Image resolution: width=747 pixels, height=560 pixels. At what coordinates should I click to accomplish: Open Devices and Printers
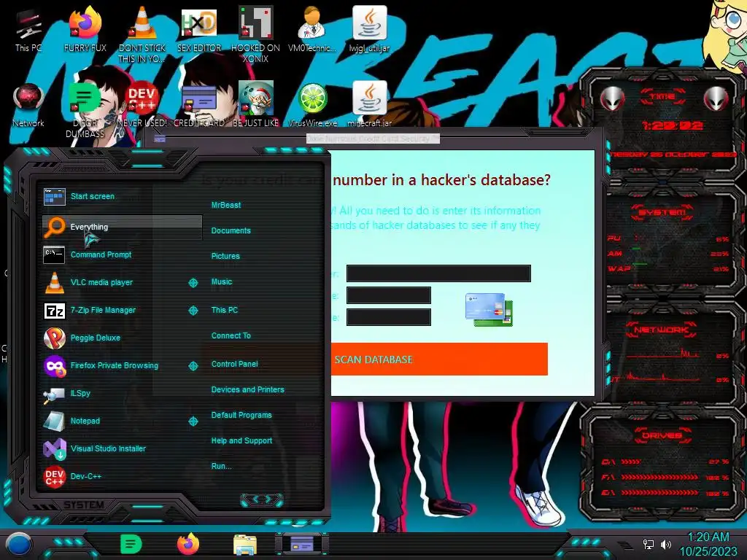pos(247,389)
